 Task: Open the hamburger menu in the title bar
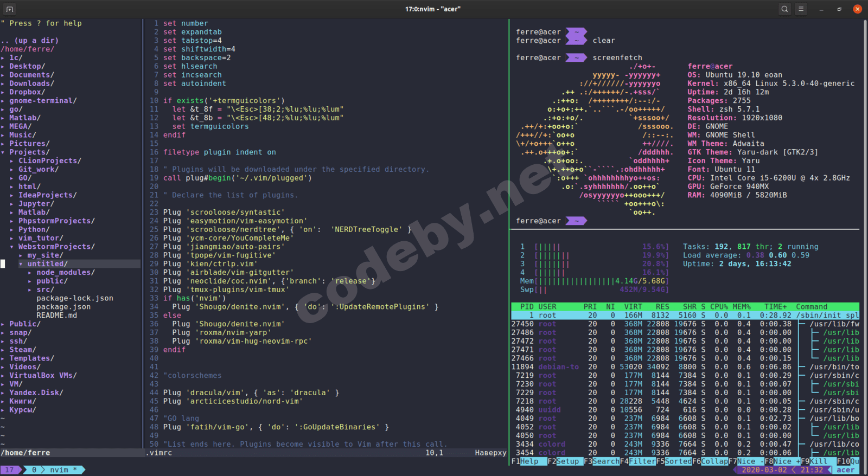(x=801, y=9)
